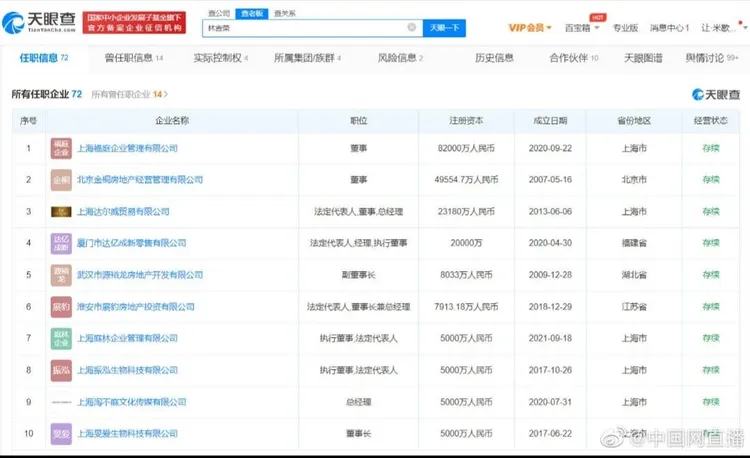The width and height of the screenshot is (750, 458).
Task: Click the red 振泓 logo in row 8
Action: pos(61,370)
